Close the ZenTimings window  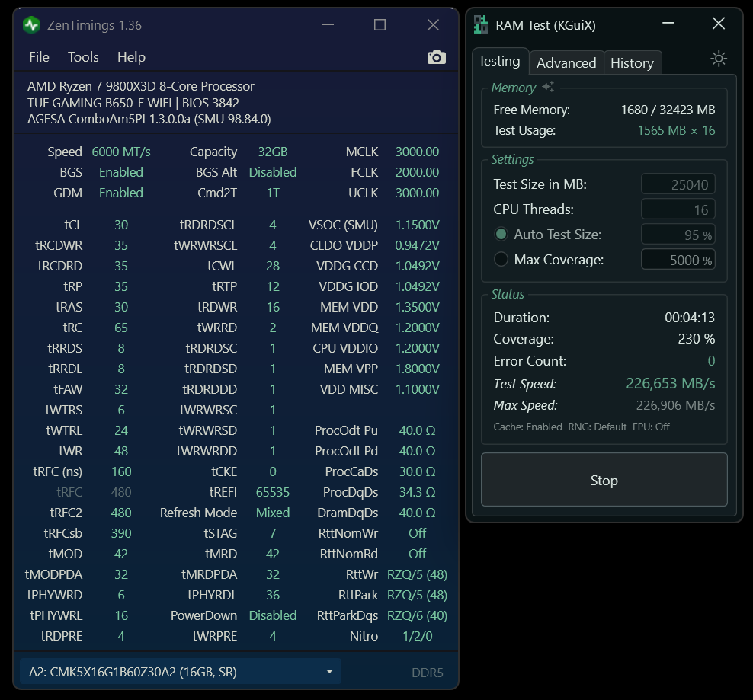(433, 25)
